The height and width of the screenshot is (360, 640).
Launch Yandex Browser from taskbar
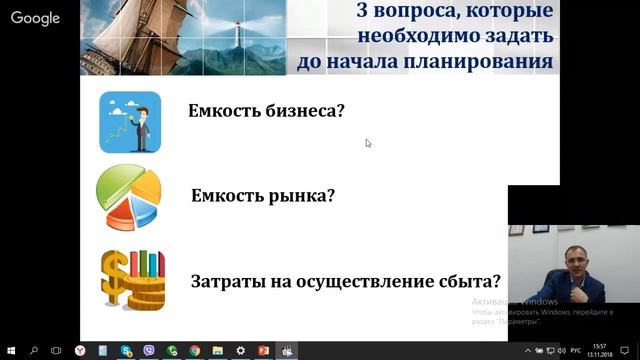80,351
